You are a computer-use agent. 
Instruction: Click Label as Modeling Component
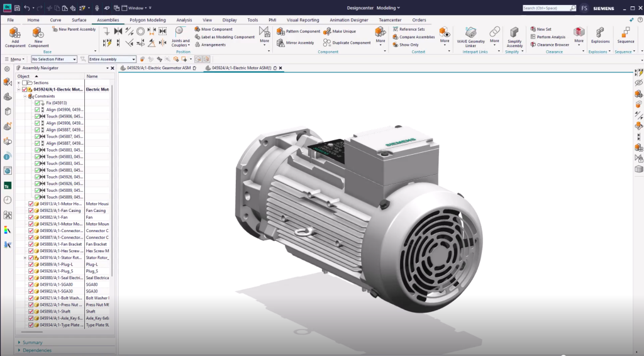225,37
